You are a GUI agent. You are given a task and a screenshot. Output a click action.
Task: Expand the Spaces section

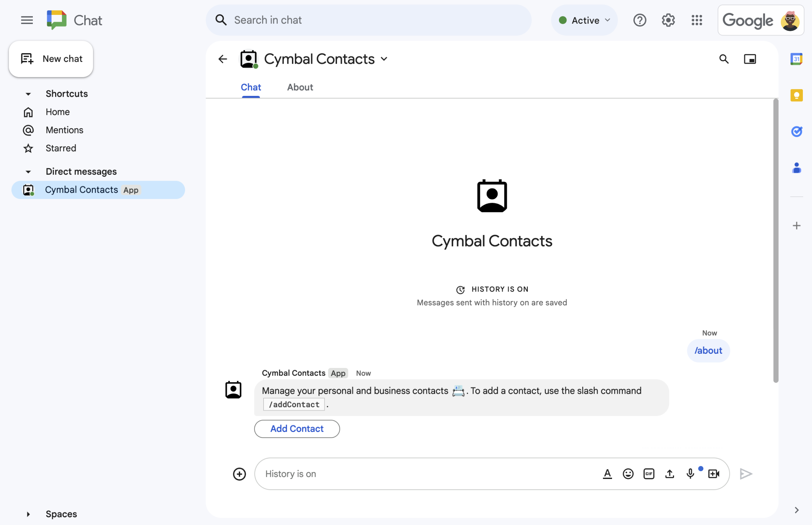point(28,513)
